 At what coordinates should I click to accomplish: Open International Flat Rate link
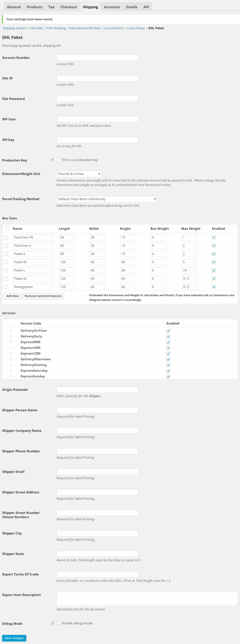85,28
